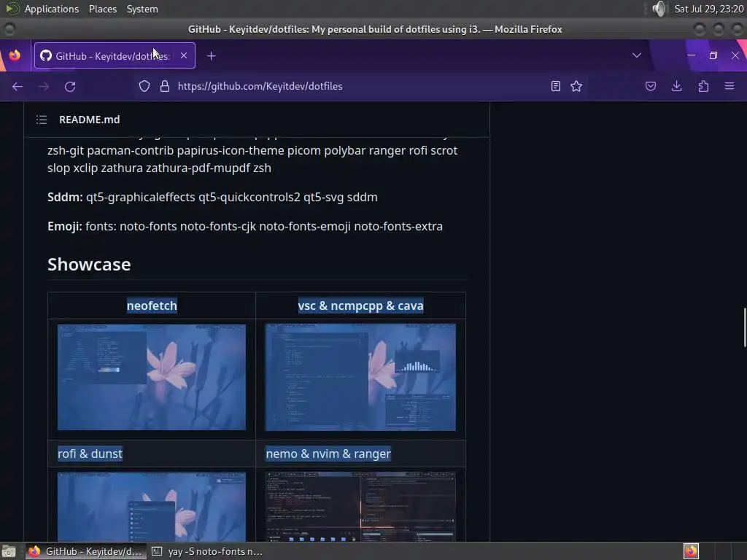Image resolution: width=747 pixels, height=560 pixels.
Task: Switch to the 'yay -S noto-fonts' terminal task
Action: coord(207,551)
